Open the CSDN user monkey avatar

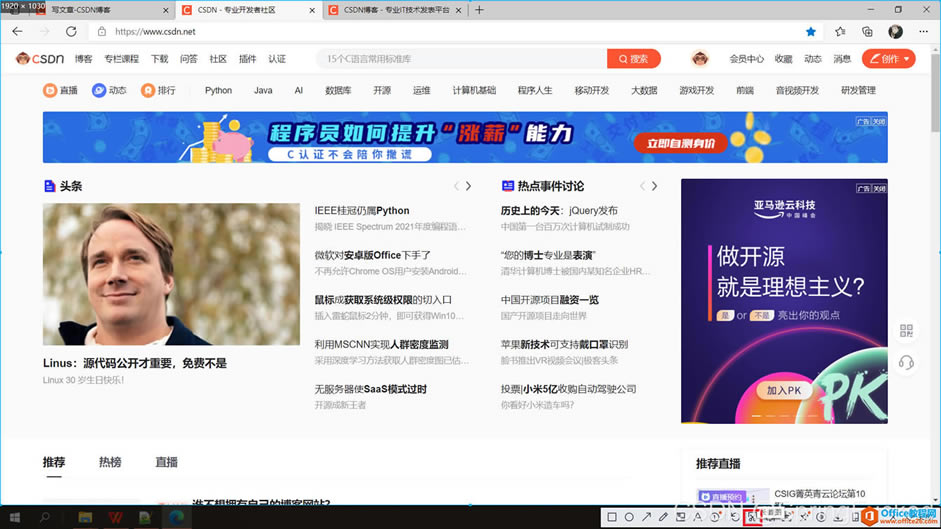(700, 58)
